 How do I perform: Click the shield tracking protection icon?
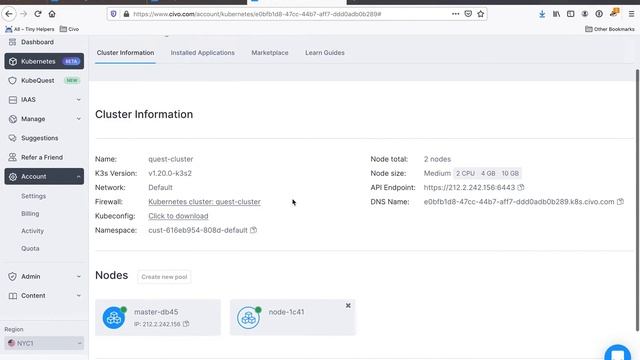[113, 14]
